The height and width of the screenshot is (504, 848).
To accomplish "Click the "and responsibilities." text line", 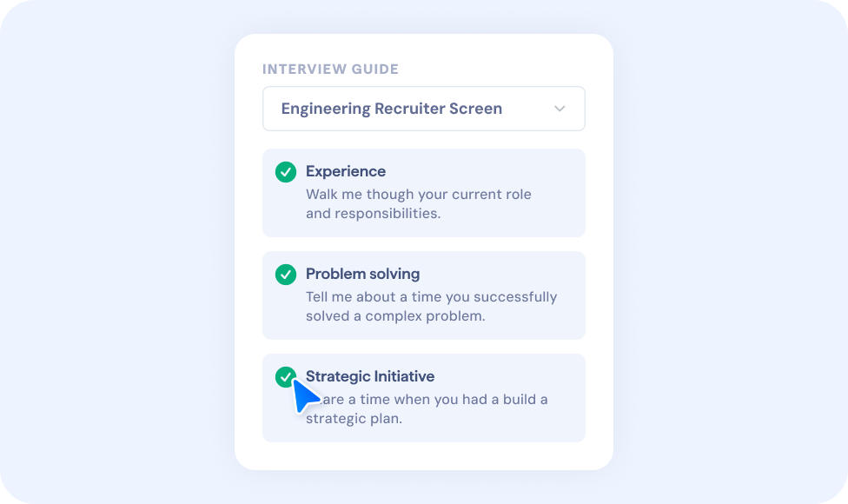I will click(x=373, y=213).
